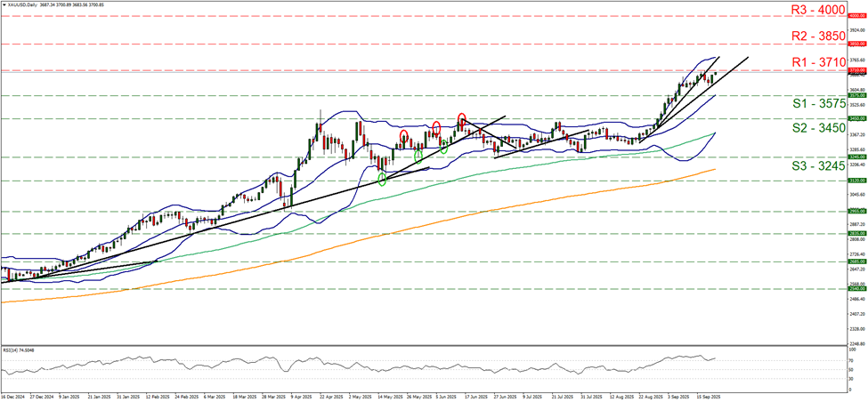Click the 3120.00 price tag on axis
Viewport: 868px width, 402px height.
[856, 181]
